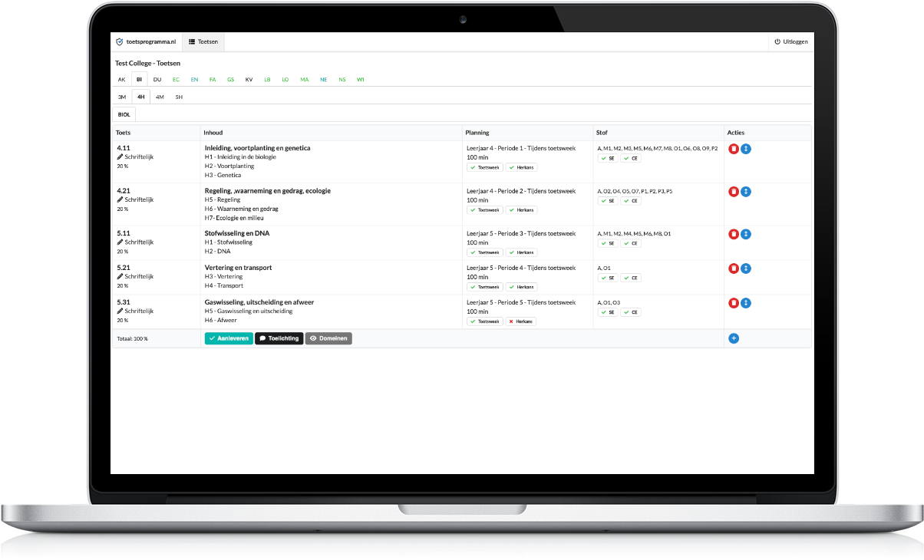Image resolution: width=924 pixels, height=560 pixels.
Task: Click the blue reorder icon for test 4.21
Action: pyautogui.click(x=746, y=192)
